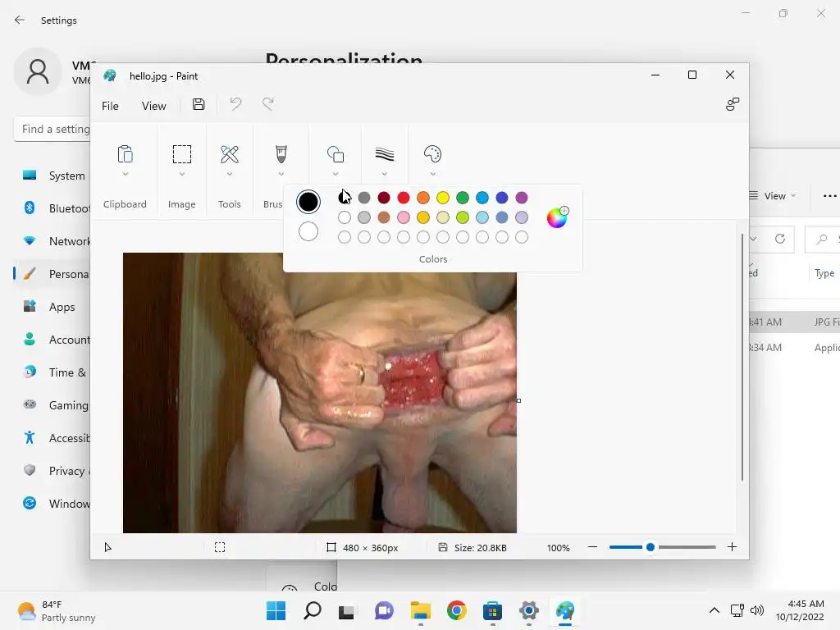This screenshot has height=630, width=840.
Task: Open the Shapes gallery icon
Action: click(x=336, y=154)
